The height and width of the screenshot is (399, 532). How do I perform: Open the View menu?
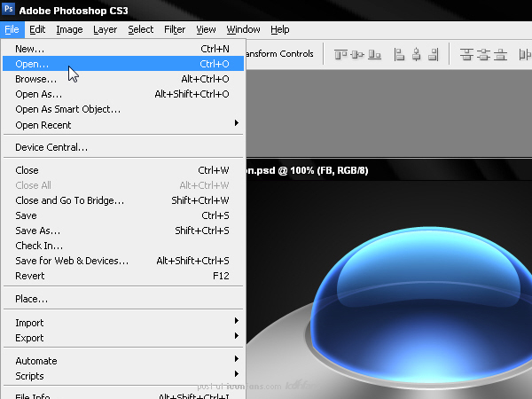tap(206, 30)
